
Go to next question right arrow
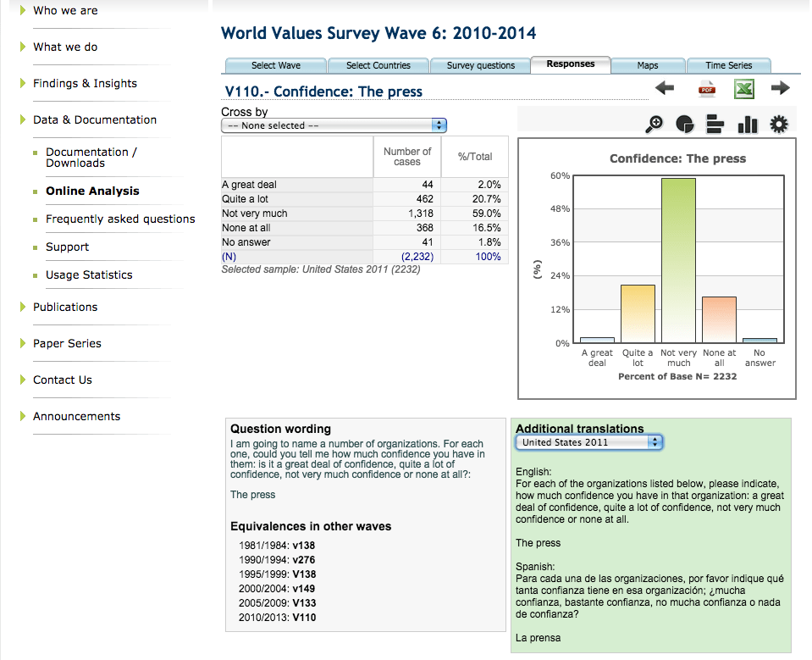point(780,88)
